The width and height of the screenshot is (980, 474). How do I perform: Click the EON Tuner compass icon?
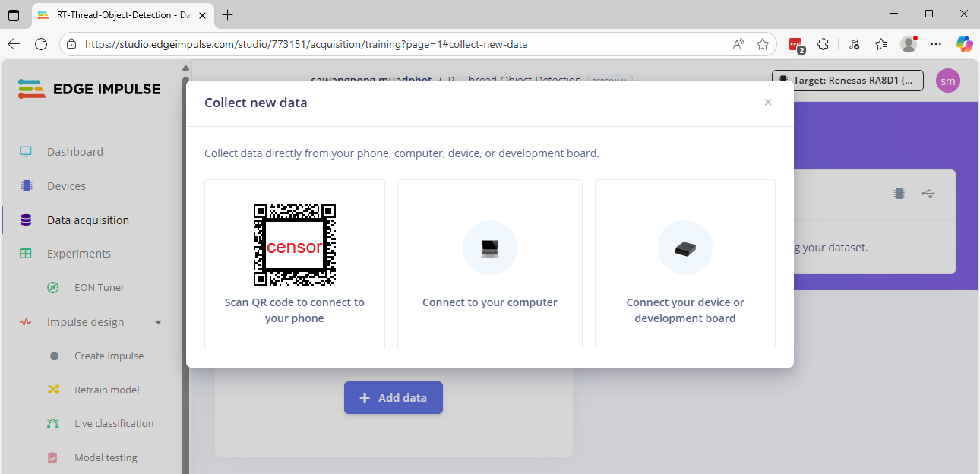pyautogui.click(x=53, y=288)
